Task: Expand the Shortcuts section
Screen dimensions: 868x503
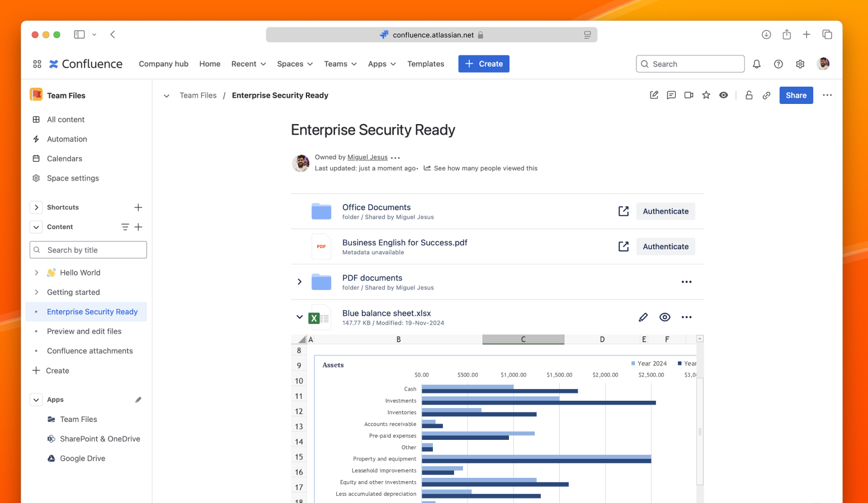Action: (x=36, y=207)
